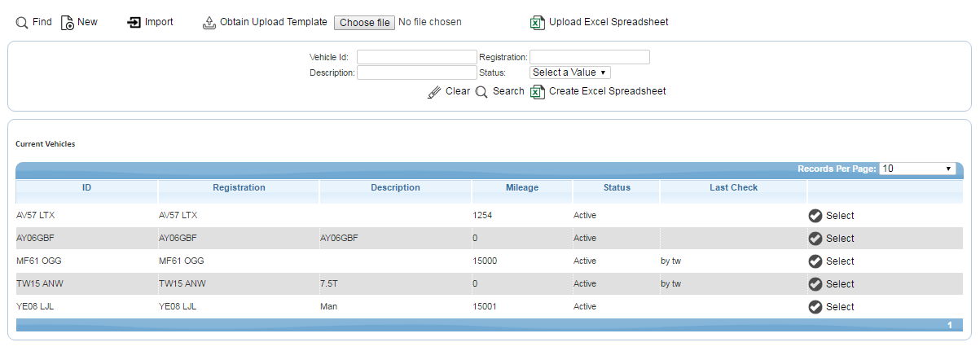The height and width of the screenshot is (351, 980).
Task: Go to page 1 in pager
Action: click(950, 325)
